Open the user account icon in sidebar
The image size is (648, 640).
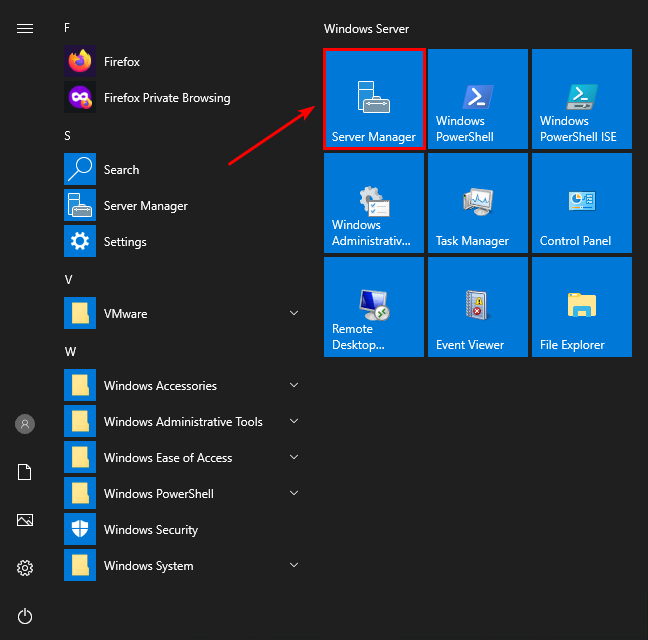(25, 424)
